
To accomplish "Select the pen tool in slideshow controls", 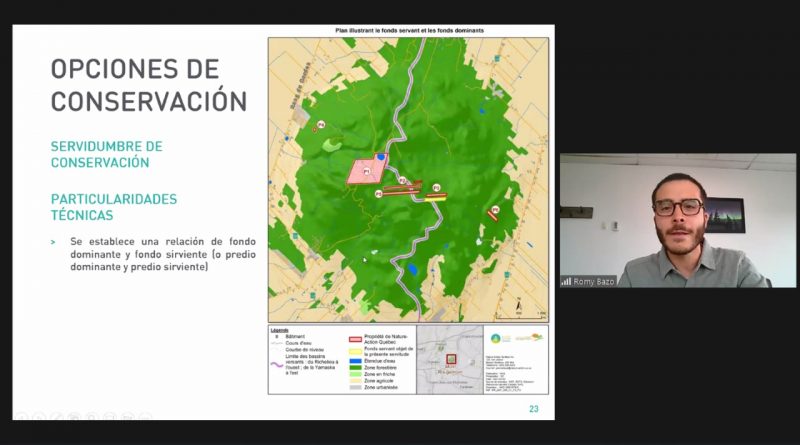I will [x=55, y=416].
